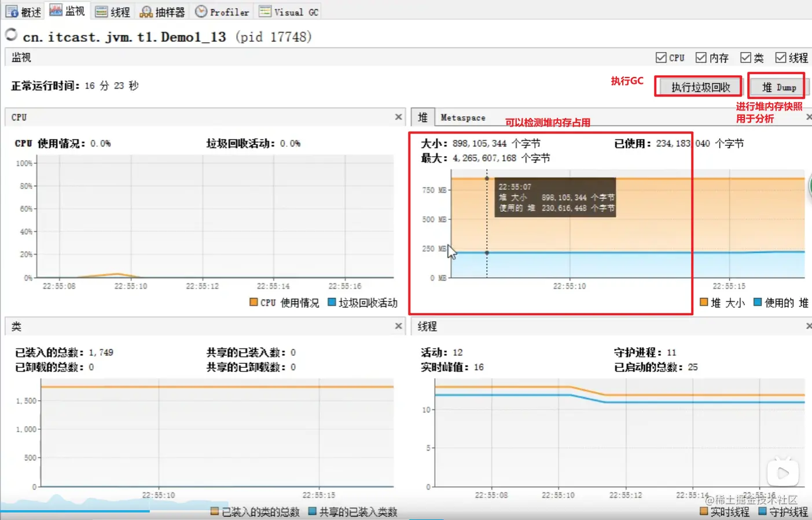Viewport: 812px width, 520px height.
Task: Click the blue 垃圾回收活动 legend swatch
Action: 332,302
